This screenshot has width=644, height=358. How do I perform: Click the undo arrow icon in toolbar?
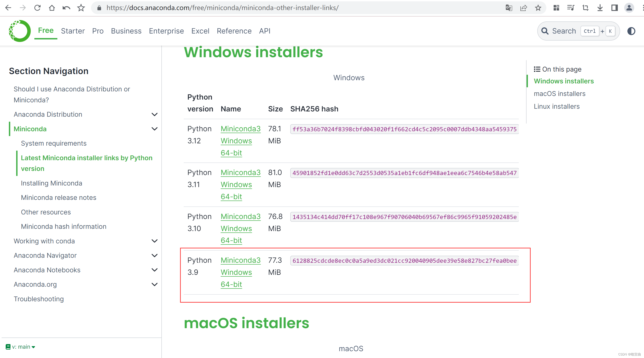click(x=66, y=8)
